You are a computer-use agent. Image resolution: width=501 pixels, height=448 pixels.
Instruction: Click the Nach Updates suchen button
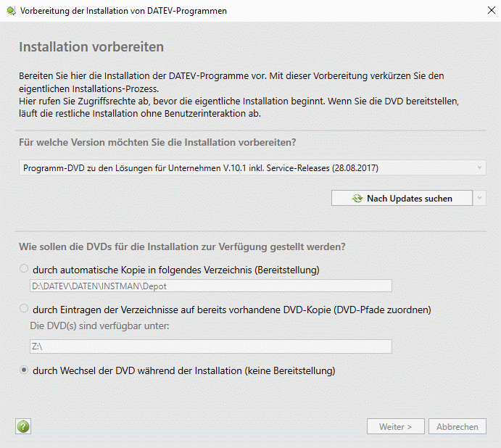[x=402, y=198]
